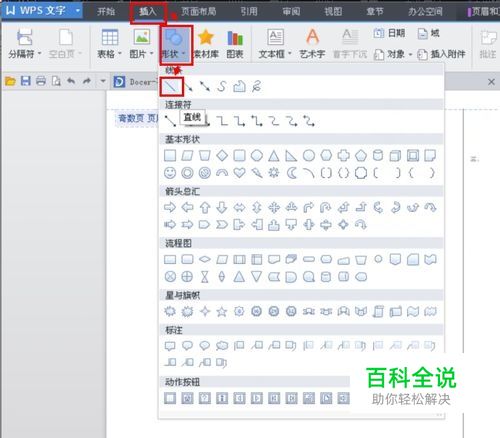
Task: Insert the heart basic shape
Action: [x=239, y=173]
